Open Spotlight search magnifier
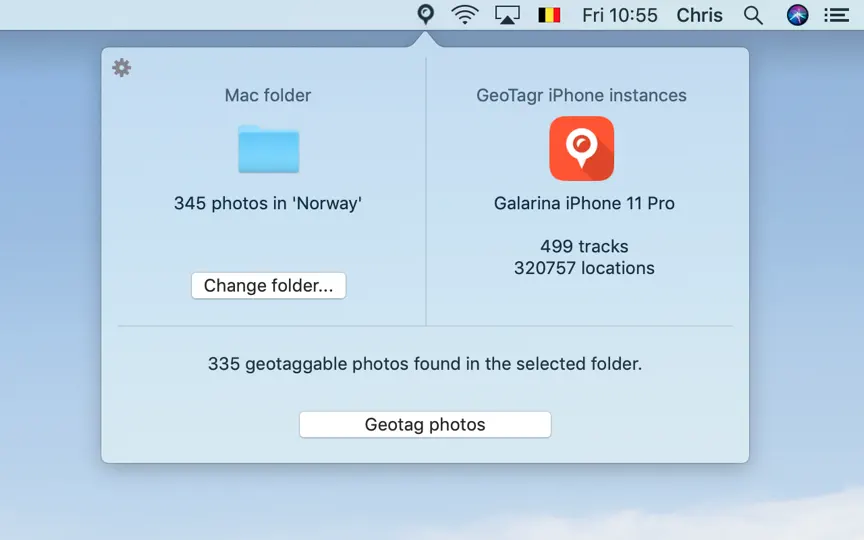This screenshot has width=864, height=540. click(753, 15)
